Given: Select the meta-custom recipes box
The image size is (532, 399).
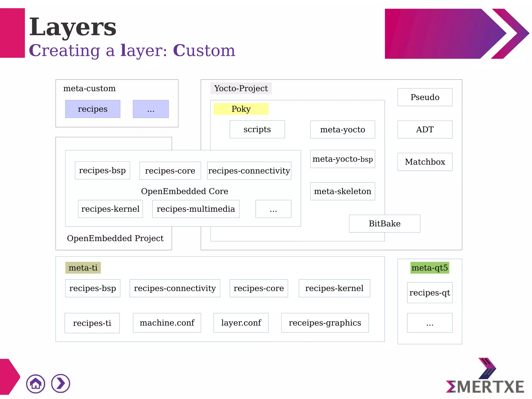Looking at the screenshot, I should coord(92,109).
